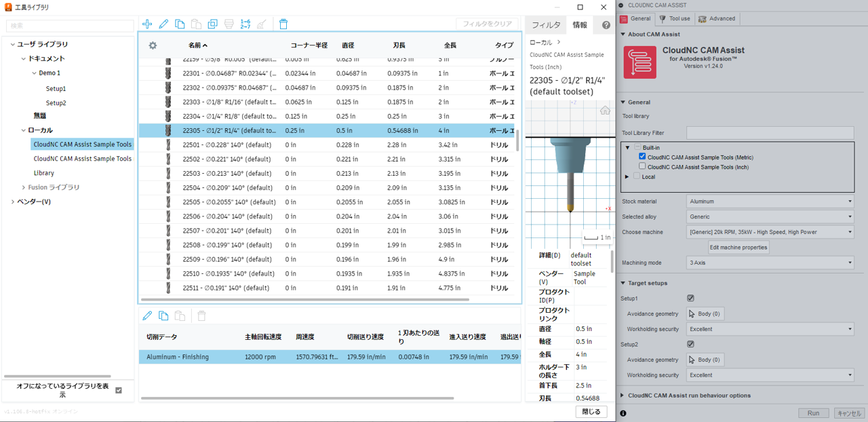
Task: Click the copy tool icon in top toolbar
Action: (180, 24)
